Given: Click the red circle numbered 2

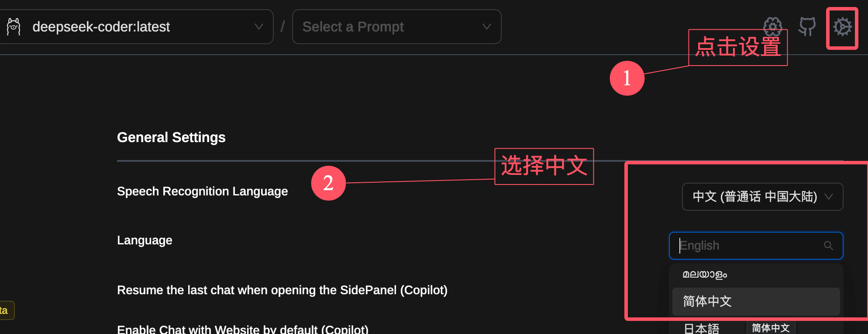Looking at the screenshot, I should pos(328,183).
